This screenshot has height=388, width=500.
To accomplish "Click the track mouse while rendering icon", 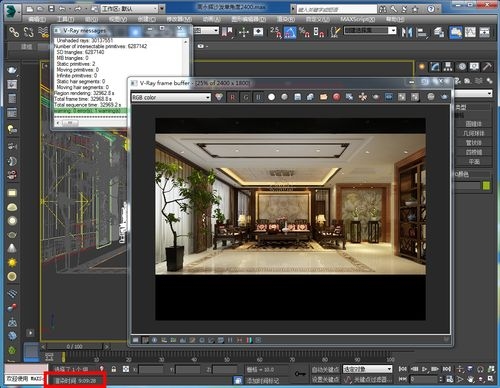I will click(362, 97).
